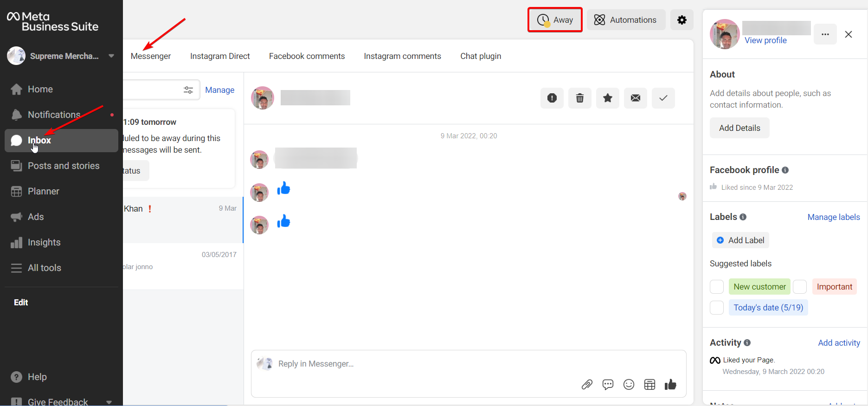Click the Away status button
This screenshot has width=868, height=406.
click(x=555, y=20)
